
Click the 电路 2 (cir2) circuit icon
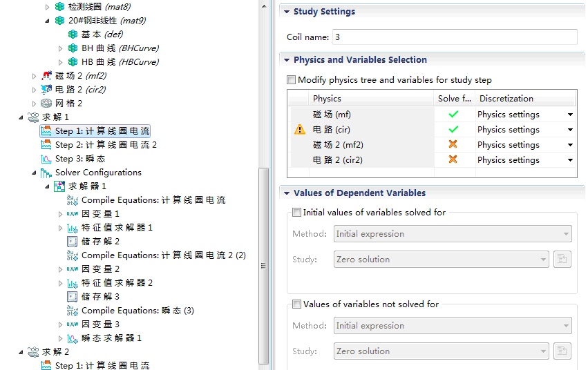[46, 89]
